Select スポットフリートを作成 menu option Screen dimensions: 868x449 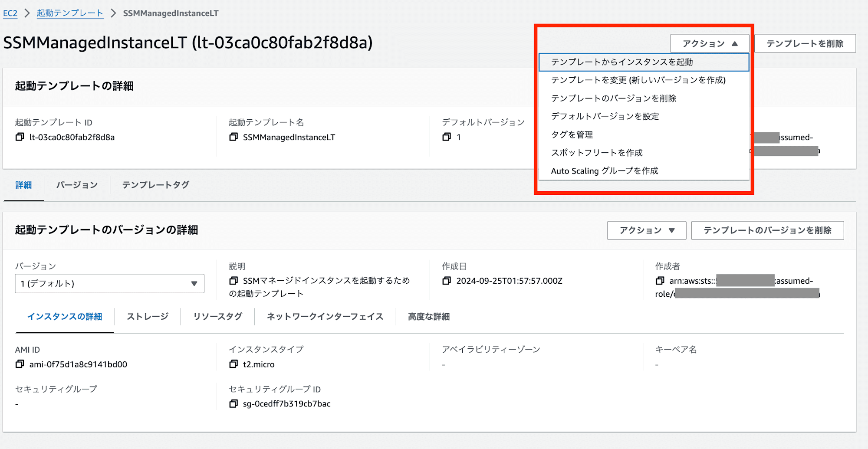[x=596, y=153]
